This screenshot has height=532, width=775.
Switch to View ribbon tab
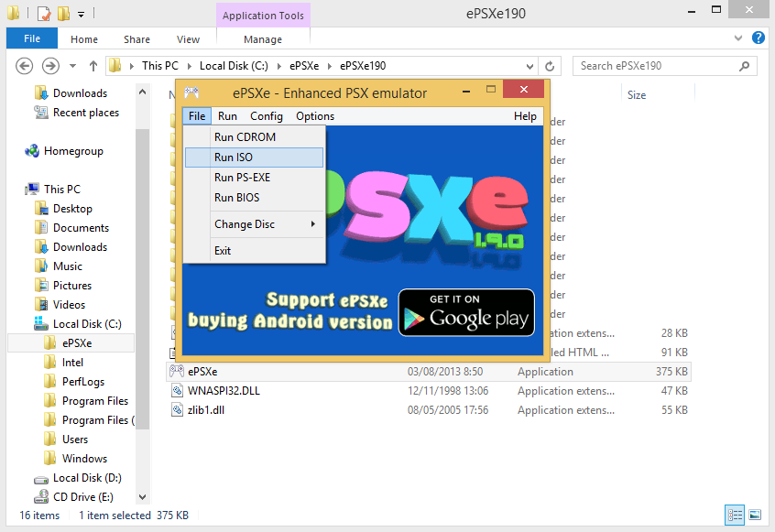[189, 39]
